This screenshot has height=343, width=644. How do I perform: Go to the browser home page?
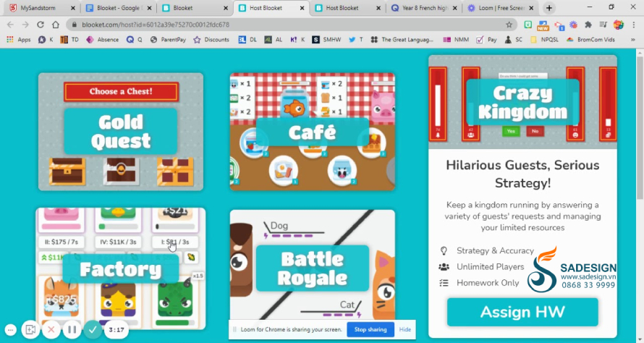pos(56,25)
